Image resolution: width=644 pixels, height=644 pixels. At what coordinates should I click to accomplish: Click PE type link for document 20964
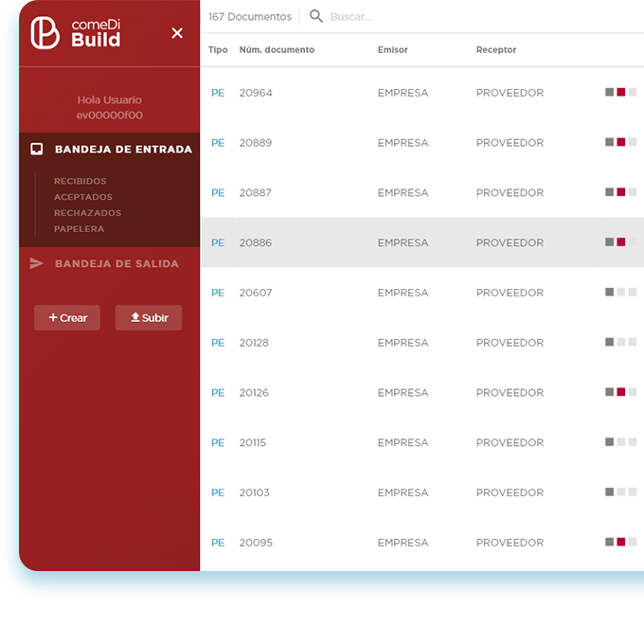(218, 93)
